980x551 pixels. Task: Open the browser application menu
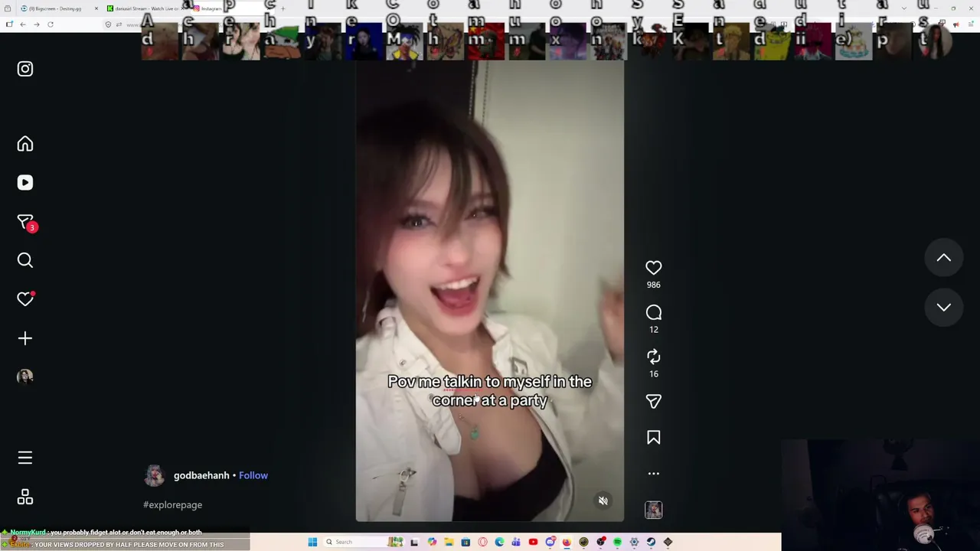(970, 24)
